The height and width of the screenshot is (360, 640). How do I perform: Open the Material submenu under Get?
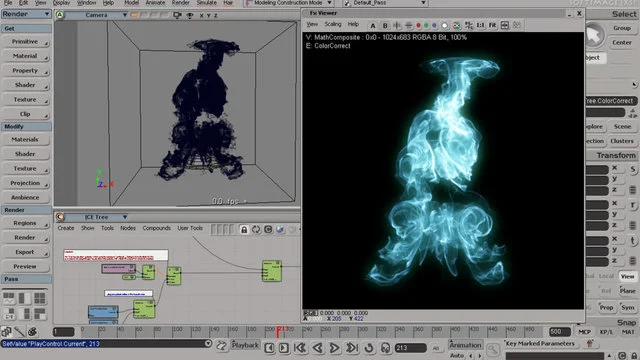(26, 56)
